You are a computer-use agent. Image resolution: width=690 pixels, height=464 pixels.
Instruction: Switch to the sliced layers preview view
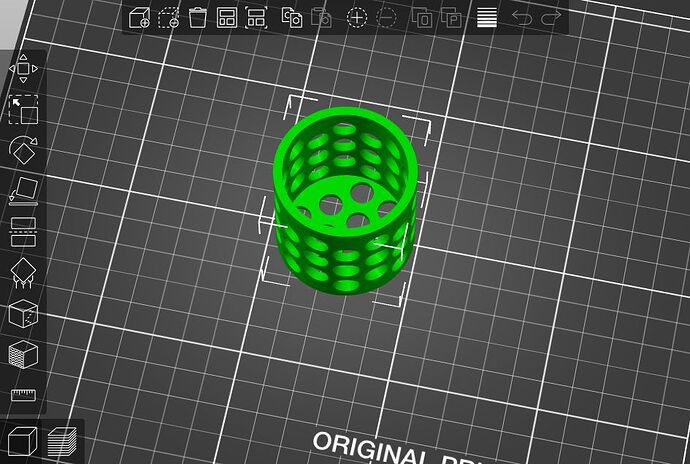(x=62, y=442)
